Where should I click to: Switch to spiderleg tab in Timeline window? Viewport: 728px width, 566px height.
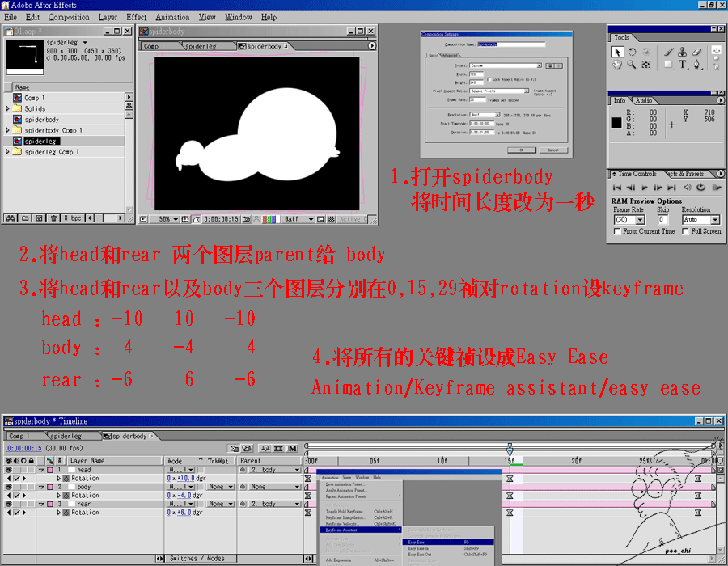pos(66,436)
